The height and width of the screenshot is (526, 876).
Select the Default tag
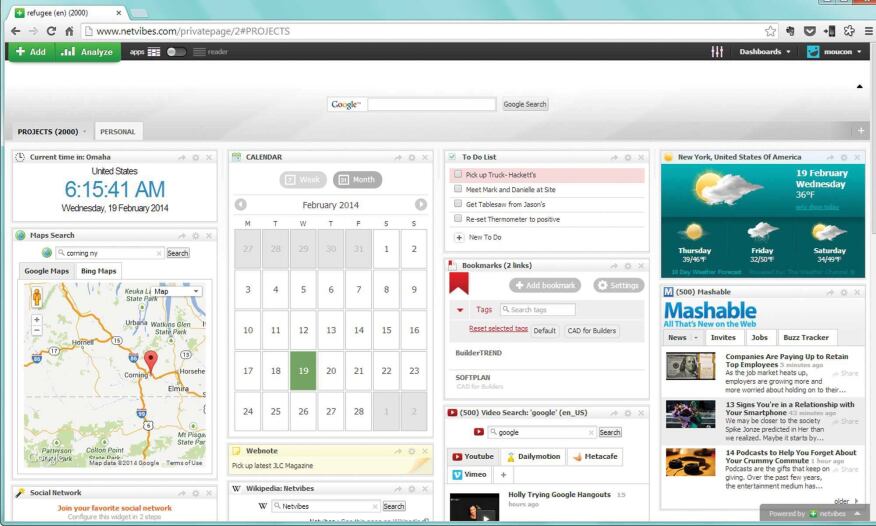[544, 331]
